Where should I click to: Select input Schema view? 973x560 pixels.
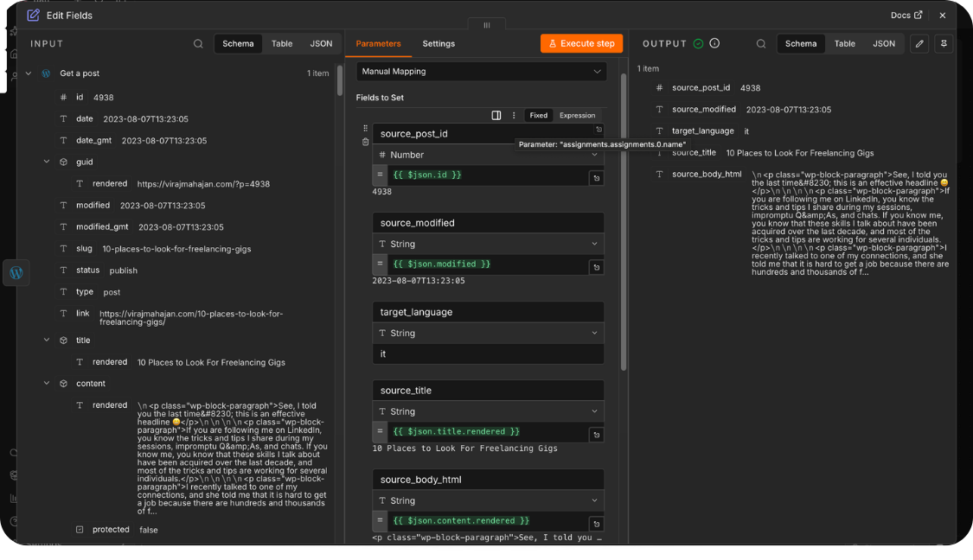[239, 44]
